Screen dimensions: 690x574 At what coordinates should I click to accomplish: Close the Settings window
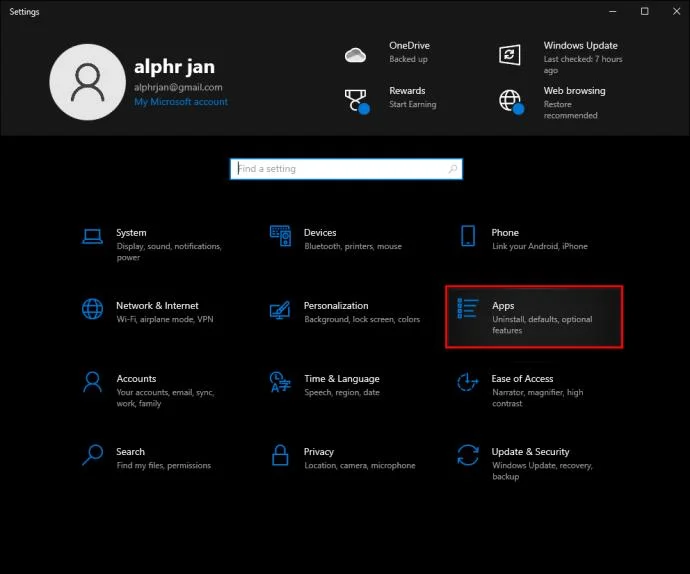[676, 11]
